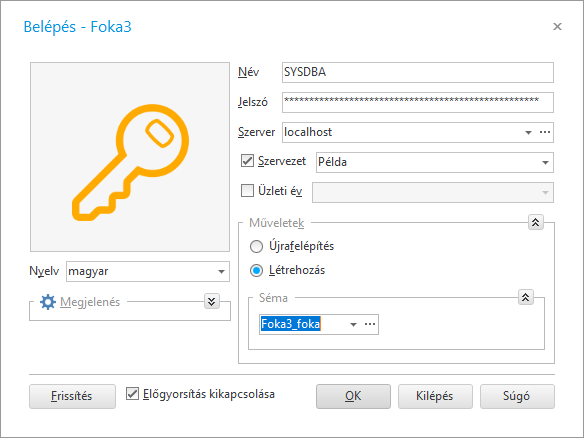This screenshot has height=438, width=584.
Task: Click the Frissítés button
Action: [x=72, y=396]
